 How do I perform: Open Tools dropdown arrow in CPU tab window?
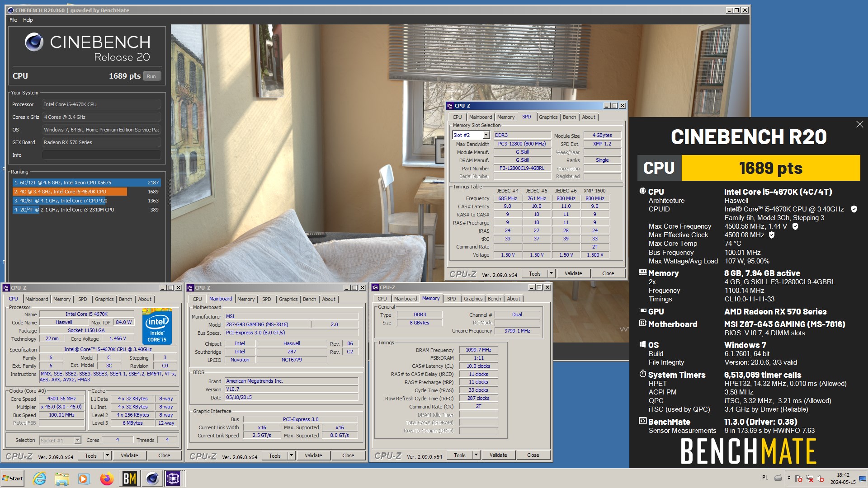pyautogui.click(x=107, y=455)
